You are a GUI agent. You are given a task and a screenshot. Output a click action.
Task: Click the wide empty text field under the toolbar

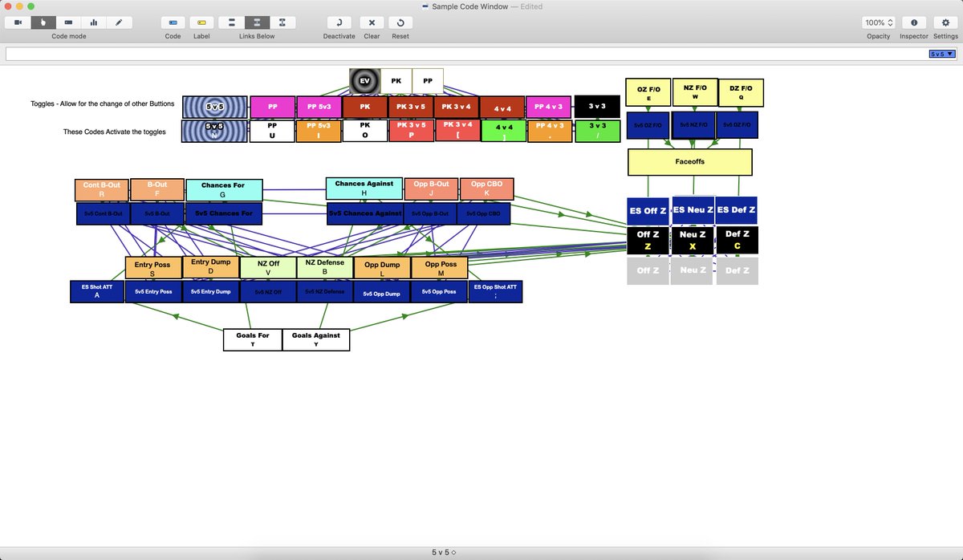(x=481, y=54)
